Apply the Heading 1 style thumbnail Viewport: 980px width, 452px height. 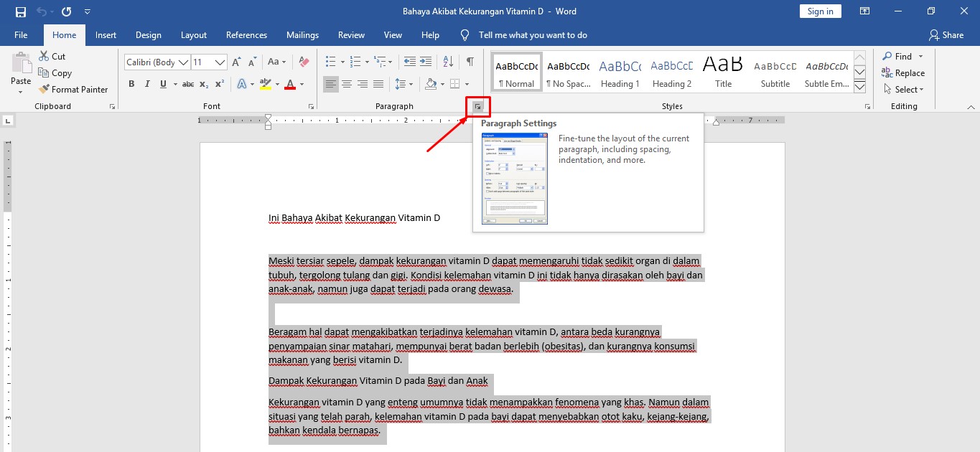point(620,73)
